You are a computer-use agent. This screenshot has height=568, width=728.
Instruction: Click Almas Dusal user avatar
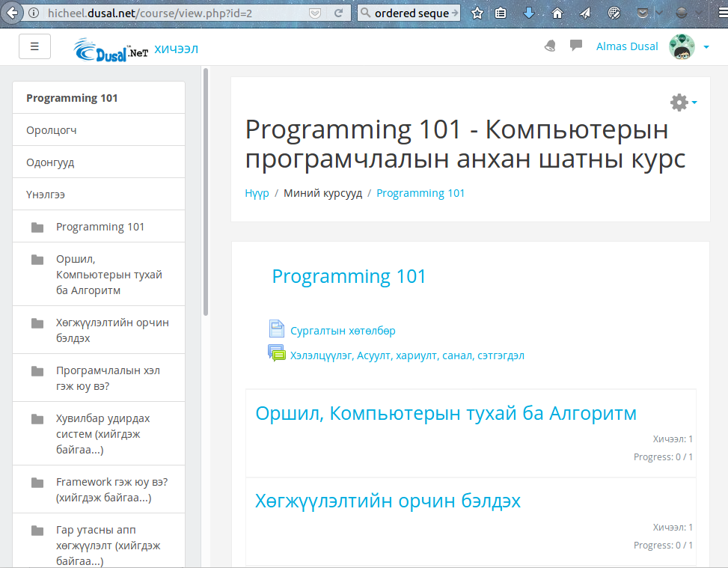coord(682,46)
